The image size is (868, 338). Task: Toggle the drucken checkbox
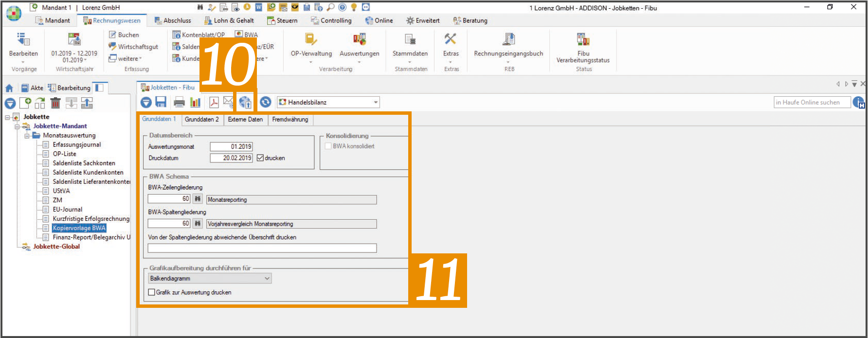(x=260, y=158)
